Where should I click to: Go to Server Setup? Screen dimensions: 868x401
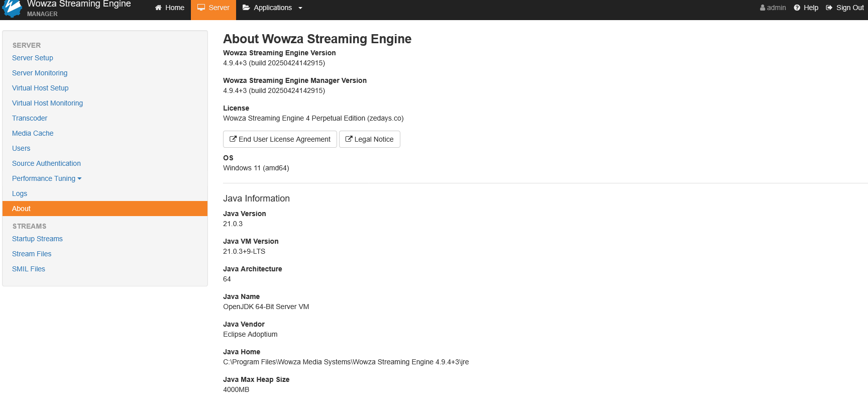(33, 58)
